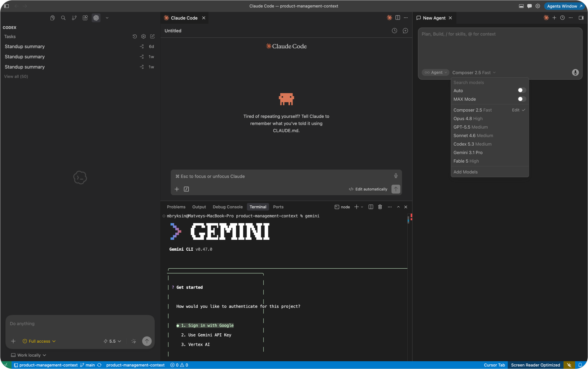The height and width of the screenshot is (369, 588).
Task: Open Full access permissions dropdown
Action: (x=39, y=341)
